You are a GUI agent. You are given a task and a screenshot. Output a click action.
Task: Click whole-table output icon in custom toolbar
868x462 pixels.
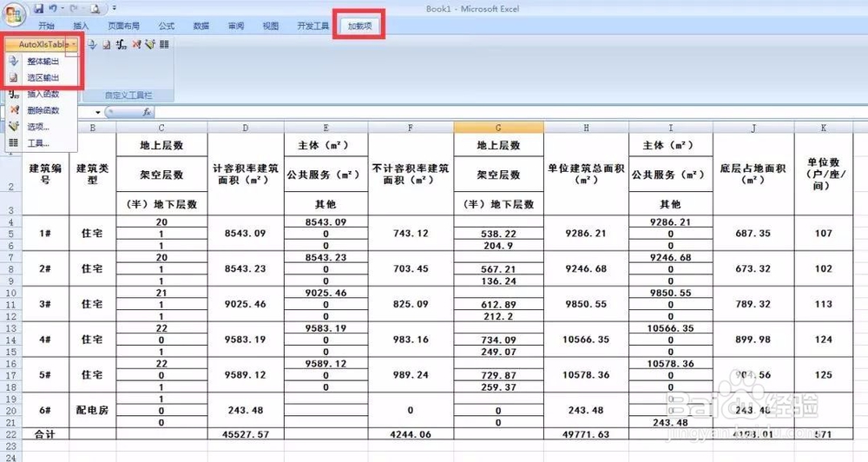tap(93, 44)
